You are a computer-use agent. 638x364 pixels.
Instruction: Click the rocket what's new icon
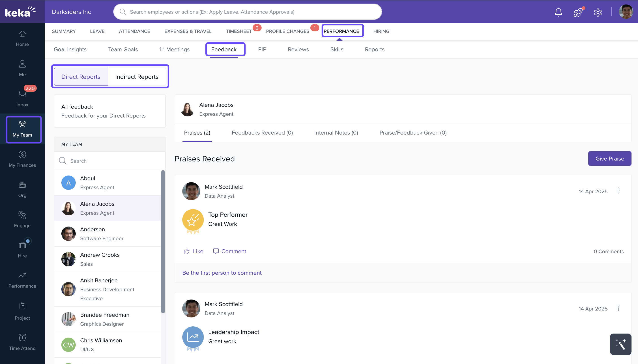(578, 12)
